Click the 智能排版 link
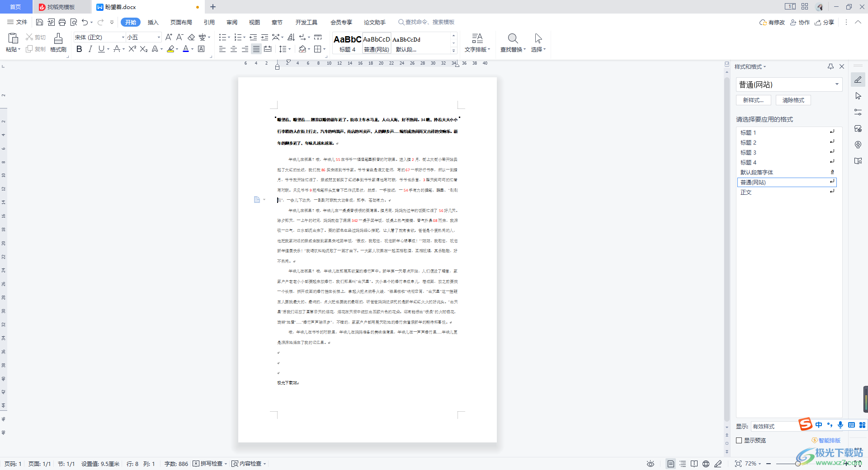 click(826, 440)
